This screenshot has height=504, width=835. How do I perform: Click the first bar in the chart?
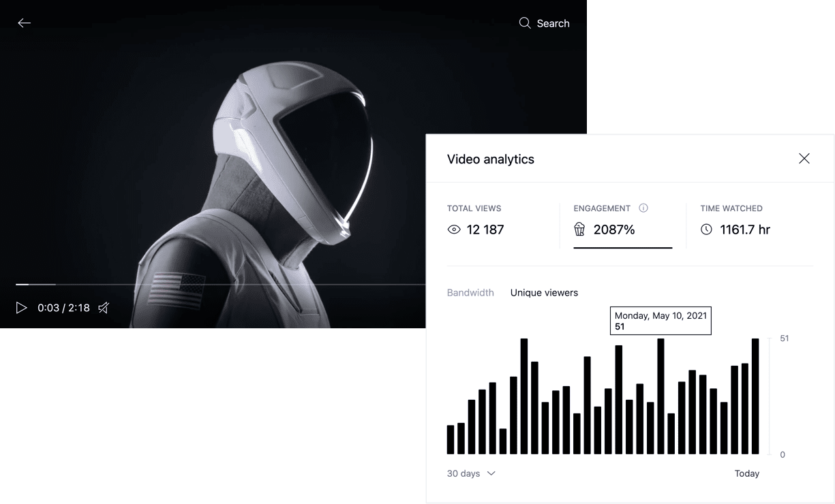point(451,439)
